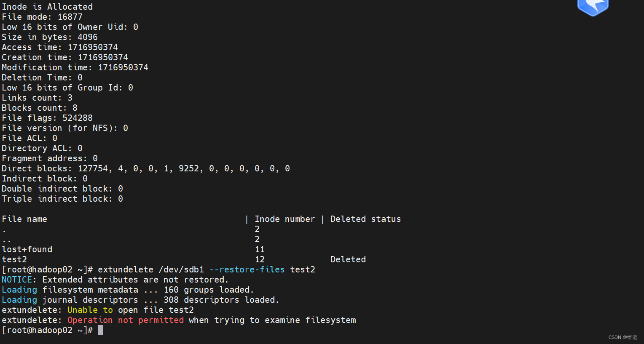
Task: Click the 'Inode is Allocated' line
Action: click(x=47, y=7)
